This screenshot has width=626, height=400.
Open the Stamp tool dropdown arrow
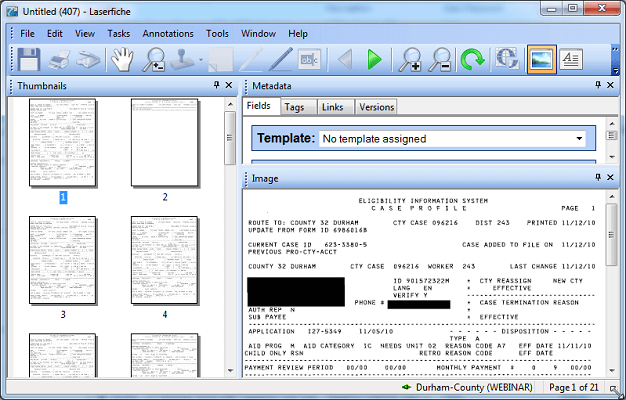[201, 60]
